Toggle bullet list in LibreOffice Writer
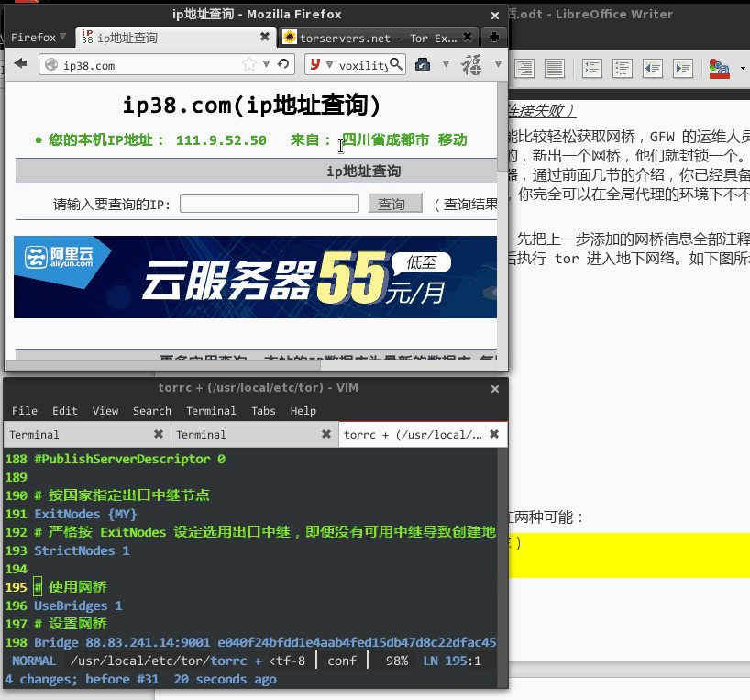Viewport: 750px width, 700px height. coord(623,69)
